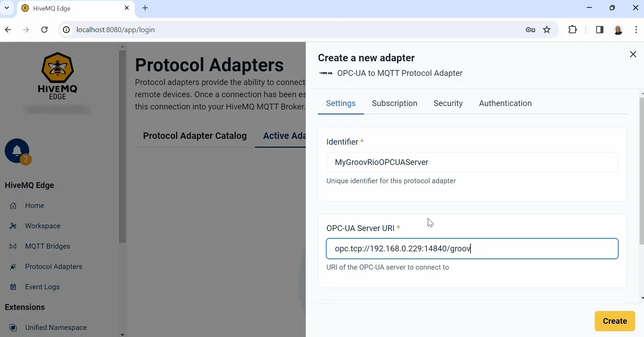The width and height of the screenshot is (644, 337).
Task: Go to Unified Namespace in the sidebar
Action: point(56,328)
